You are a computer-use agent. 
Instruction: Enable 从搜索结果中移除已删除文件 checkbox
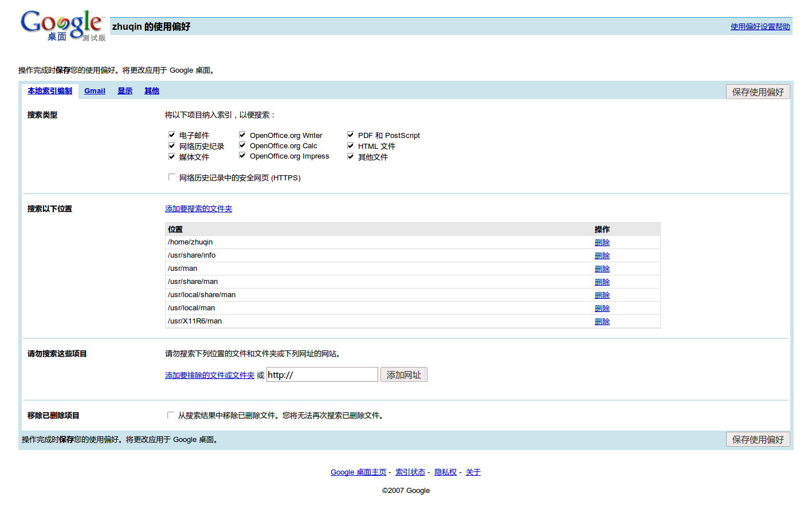click(x=171, y=415)
